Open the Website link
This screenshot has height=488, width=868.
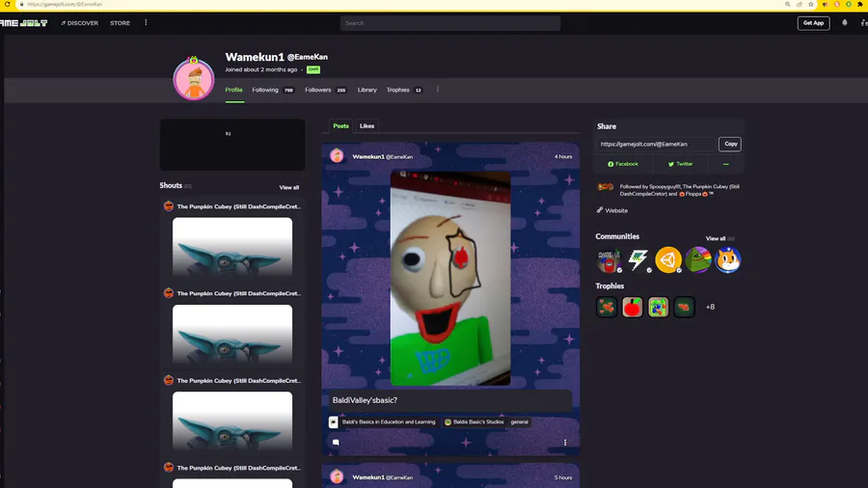point(612,211)
